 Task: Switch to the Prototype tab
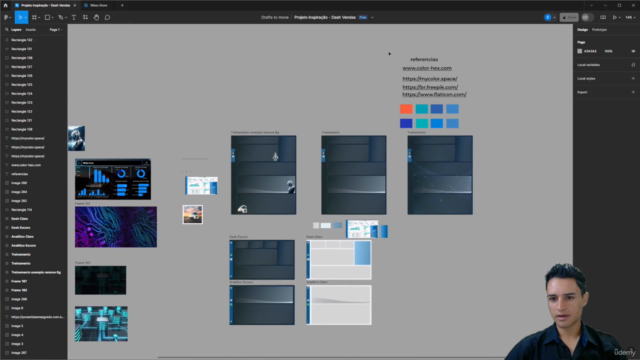pos(599,30)
